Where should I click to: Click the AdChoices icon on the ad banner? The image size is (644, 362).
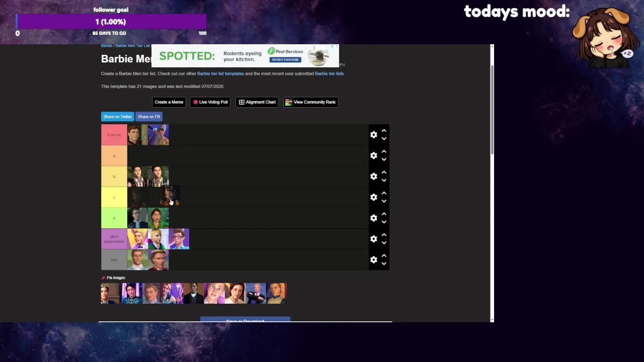pyautogui.click(x=334, y=47)
